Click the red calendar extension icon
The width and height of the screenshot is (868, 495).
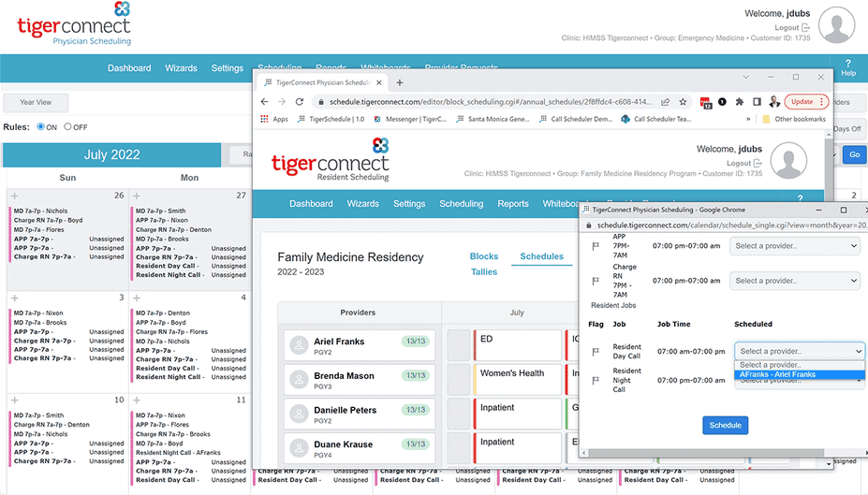(x=705, y=102)
